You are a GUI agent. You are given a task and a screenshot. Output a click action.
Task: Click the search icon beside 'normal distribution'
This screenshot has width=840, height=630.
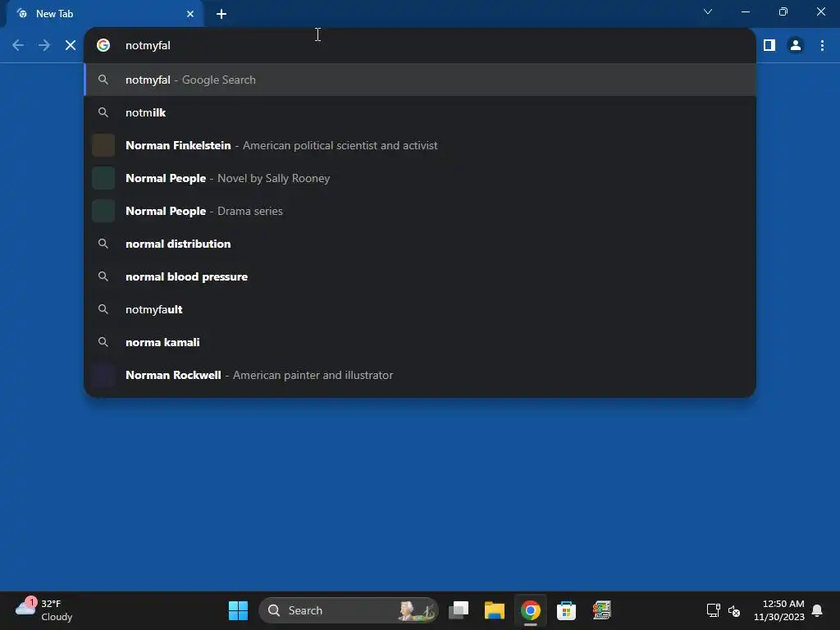point(103,244)
